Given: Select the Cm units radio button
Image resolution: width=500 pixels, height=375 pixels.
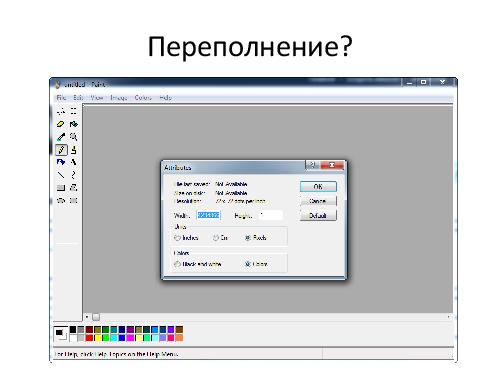Looking at the screenshot, I should [216, 238].
